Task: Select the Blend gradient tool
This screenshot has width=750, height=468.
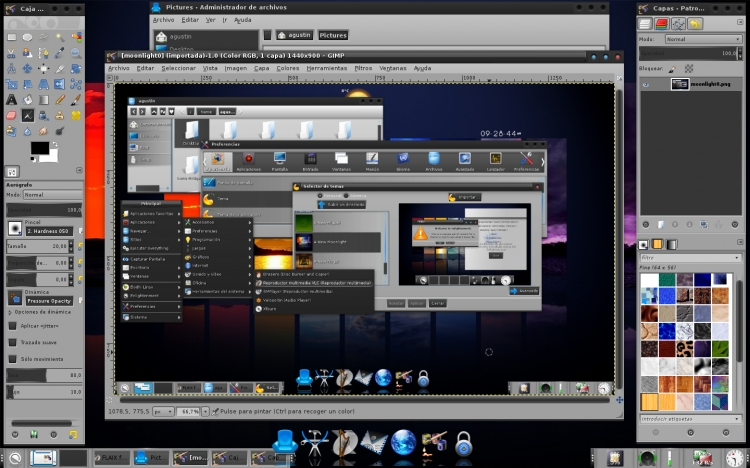Action: tap(44, 100)
